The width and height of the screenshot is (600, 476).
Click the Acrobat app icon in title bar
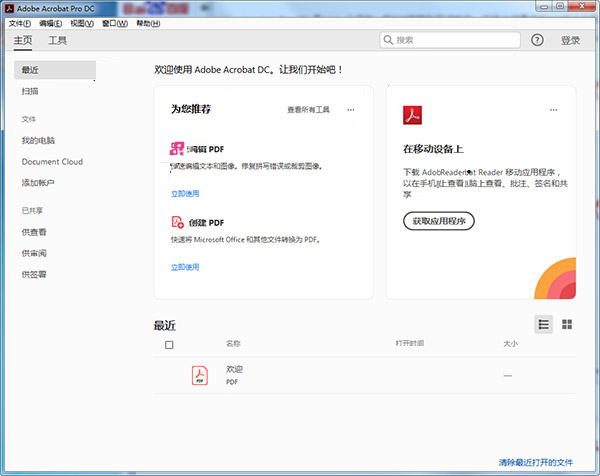(10, 8)
